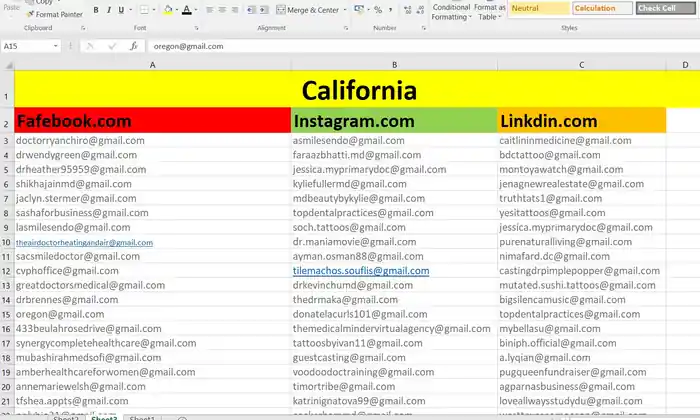This screenshot has height=420, width=700.
Task: Select cell kyliefullermd@gmail.com
Action: [394, 184]
